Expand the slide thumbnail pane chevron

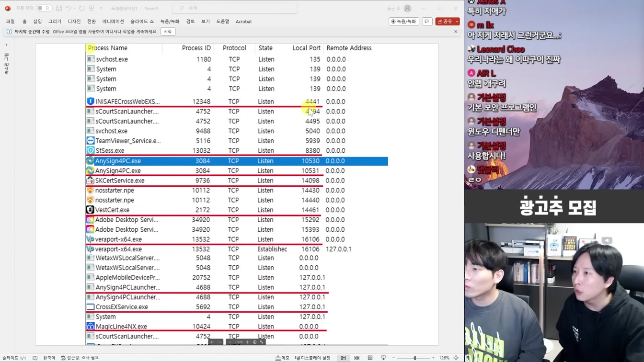pos(6,45)
